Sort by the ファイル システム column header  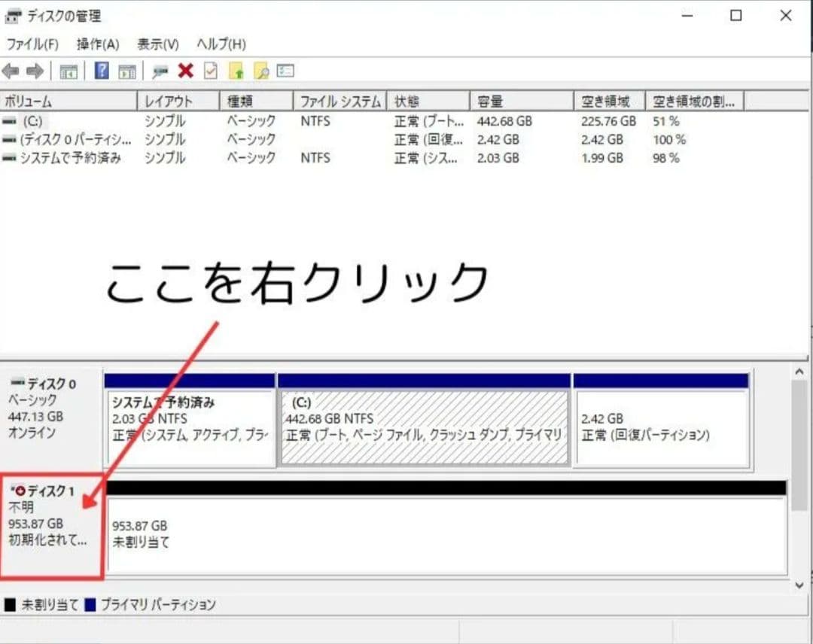pos(340,102)
